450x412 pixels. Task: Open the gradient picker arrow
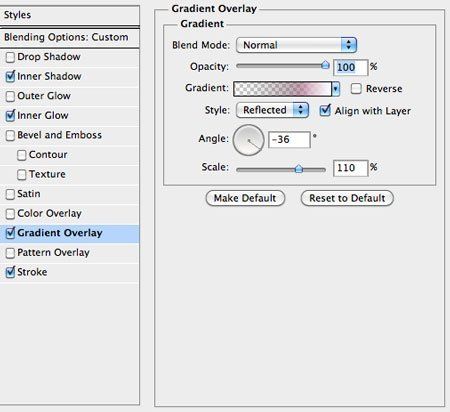[x=336, y=89]
